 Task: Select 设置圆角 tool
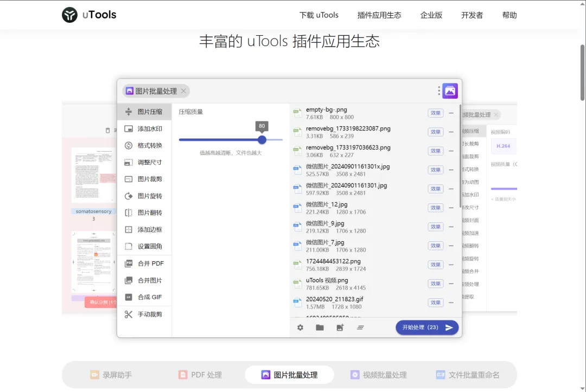tap(144, 246)
